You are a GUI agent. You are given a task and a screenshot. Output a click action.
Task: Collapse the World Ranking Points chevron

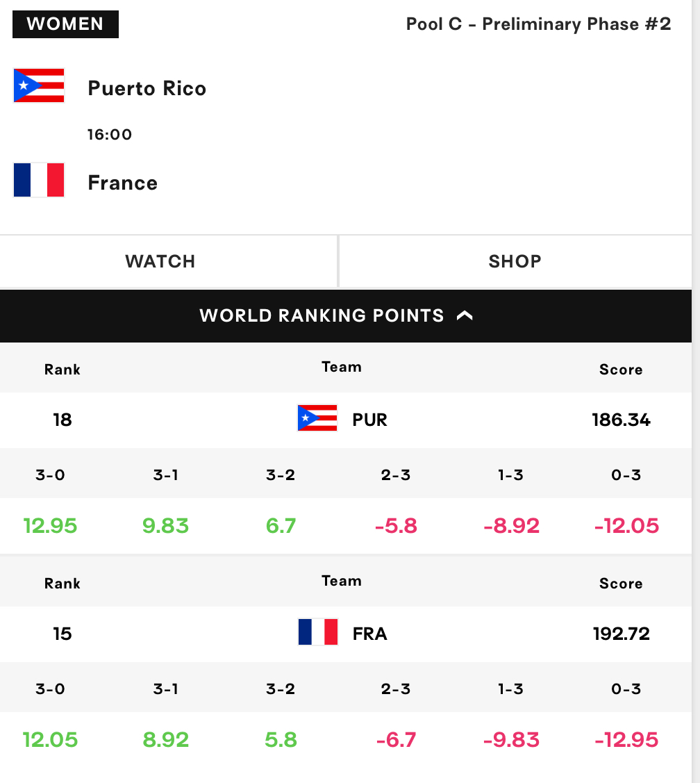tap(465, 315)
